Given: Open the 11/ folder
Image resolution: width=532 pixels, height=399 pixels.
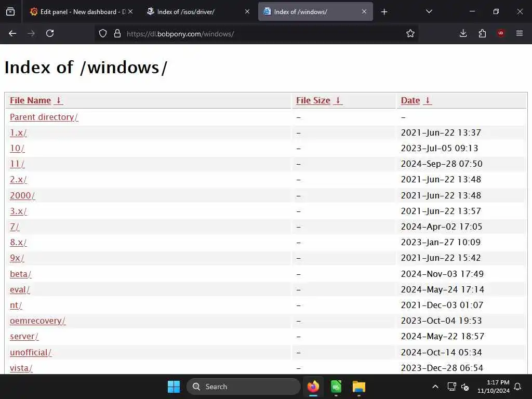Looking at the screenshot, I should [17, 164].
